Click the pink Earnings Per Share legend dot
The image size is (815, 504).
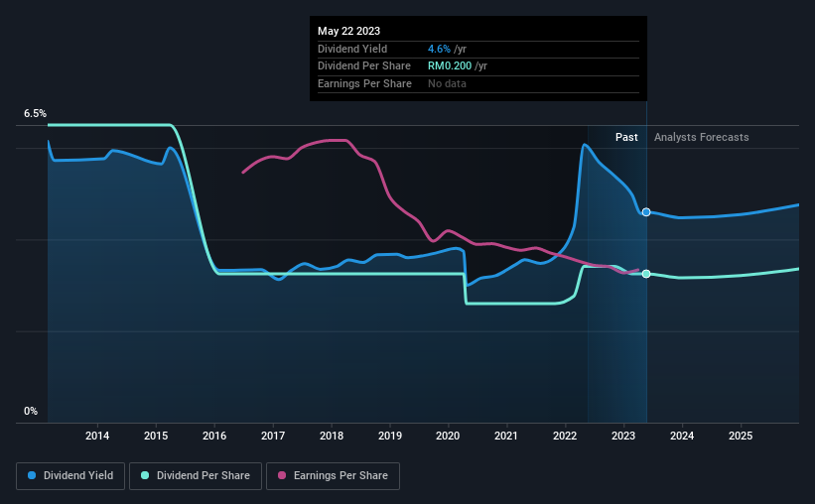pos(282,475)
